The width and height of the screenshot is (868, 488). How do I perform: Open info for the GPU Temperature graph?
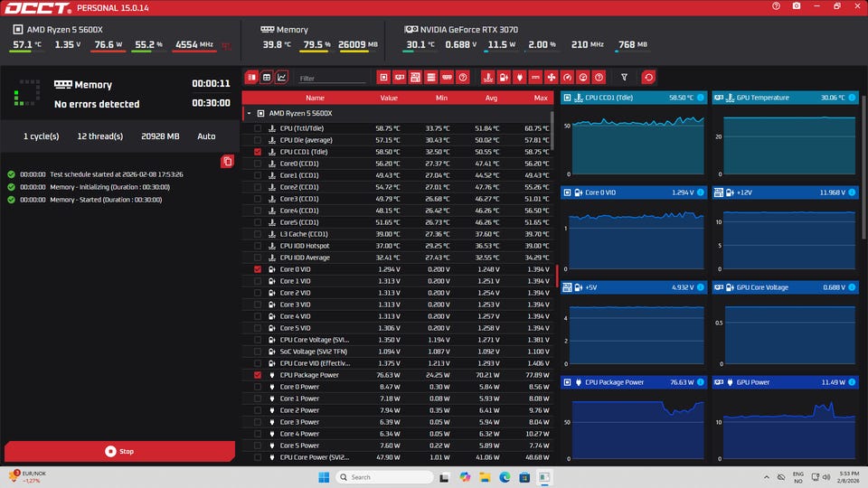(852, 98)
